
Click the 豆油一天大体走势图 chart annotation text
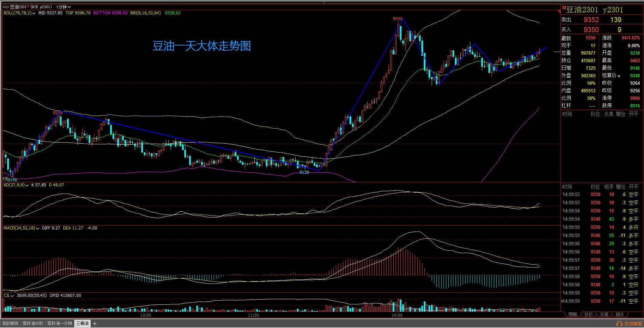click(x=201, y=46)
